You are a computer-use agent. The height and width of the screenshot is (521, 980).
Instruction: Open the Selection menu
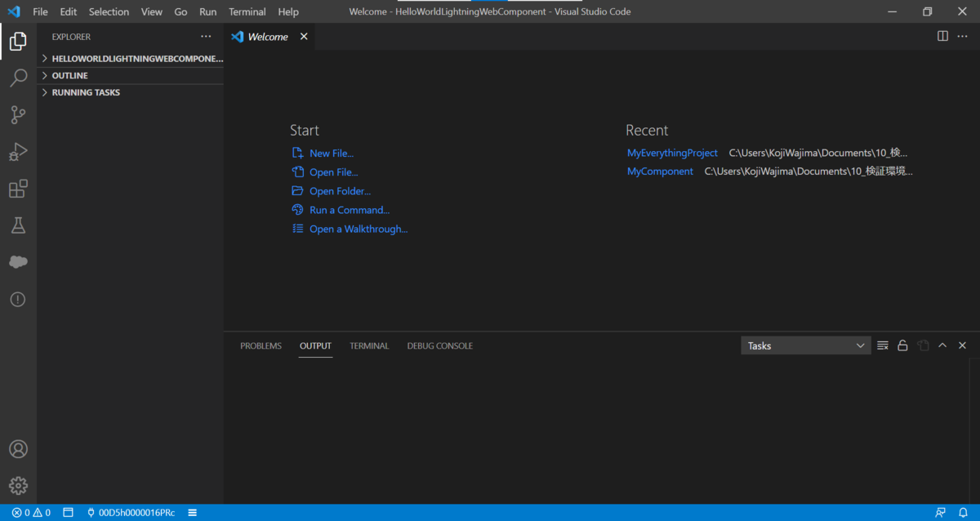109,11
